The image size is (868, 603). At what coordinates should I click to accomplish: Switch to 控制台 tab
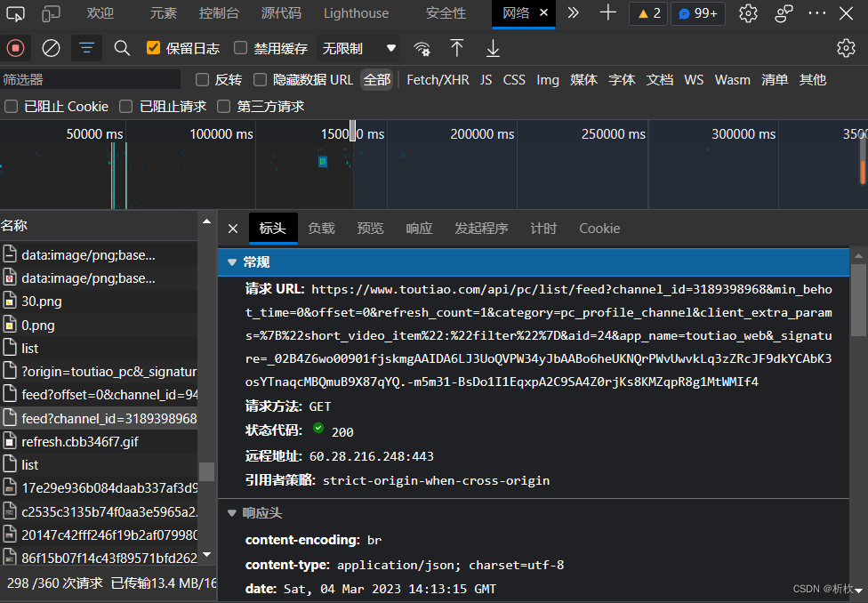[219, 13]
